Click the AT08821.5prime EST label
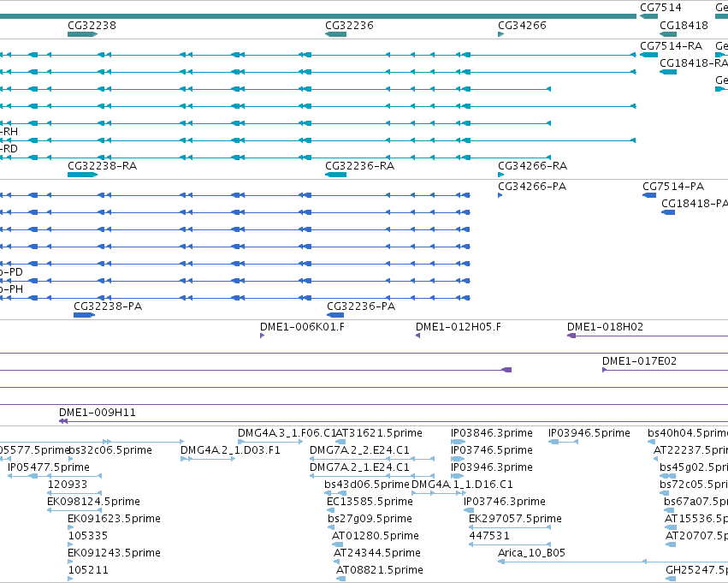 pyautogui.click(x=379, y=570)
